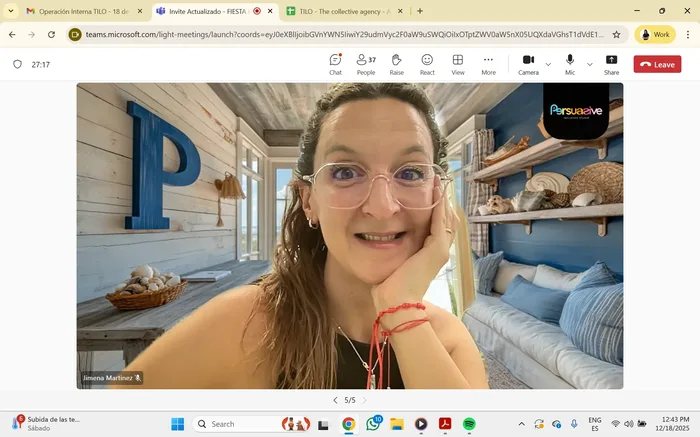Click the system tray microphone icon
Viewport: 700px width, 437px height.
[x=574, y=424]
